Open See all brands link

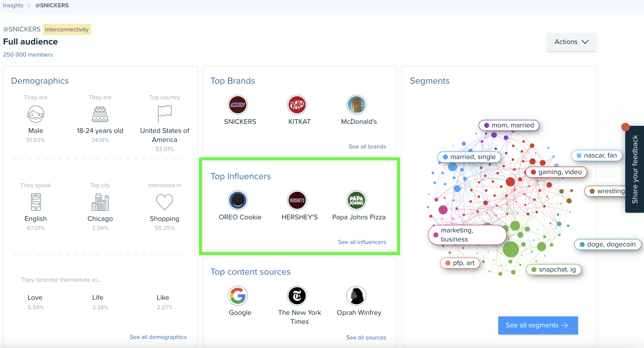click(x=367, y=146)
